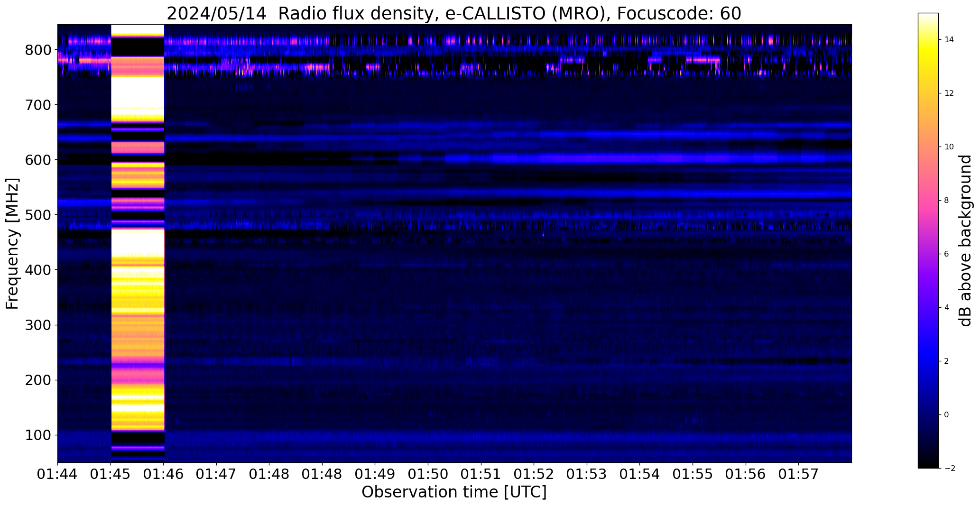Click the colorbar tick label 10
Screen dimensions: 980x506
[949, 147]
